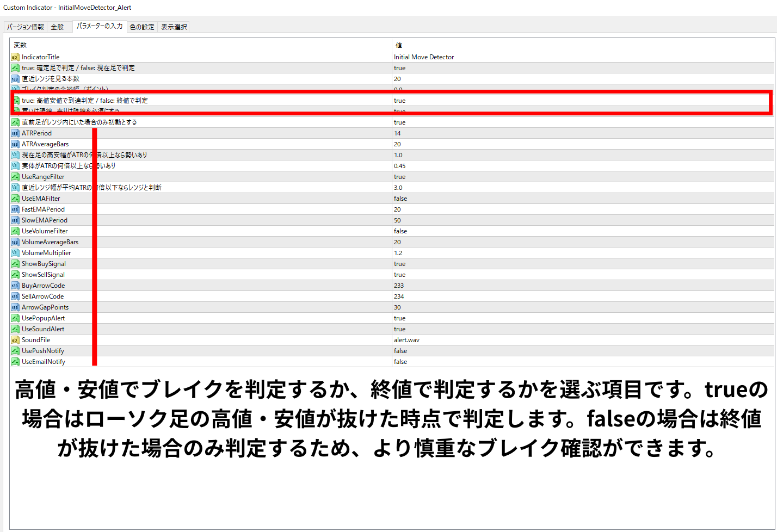Click the ATRPeriod integer type icon
777x532 pixels.
point(15,133)
